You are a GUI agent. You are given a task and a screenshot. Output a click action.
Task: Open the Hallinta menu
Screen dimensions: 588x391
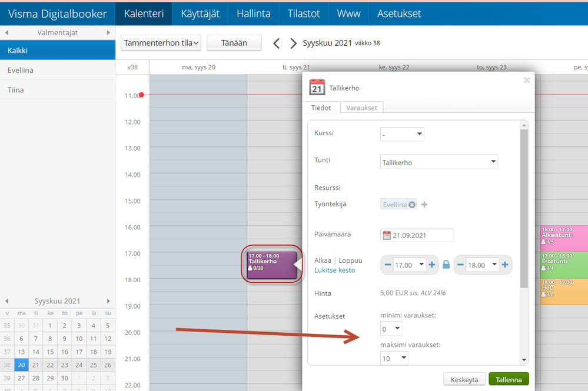pos(254,14)
